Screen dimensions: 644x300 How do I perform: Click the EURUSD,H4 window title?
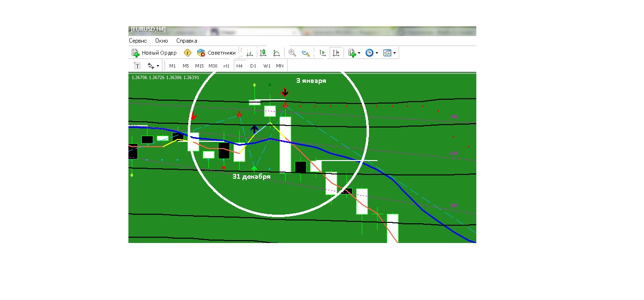click(148, 30)
